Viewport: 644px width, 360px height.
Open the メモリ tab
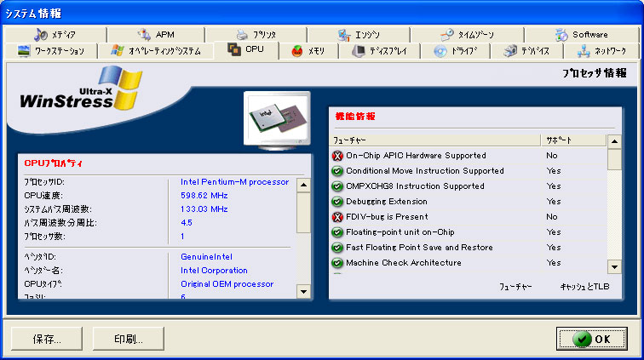pos(308,51)
